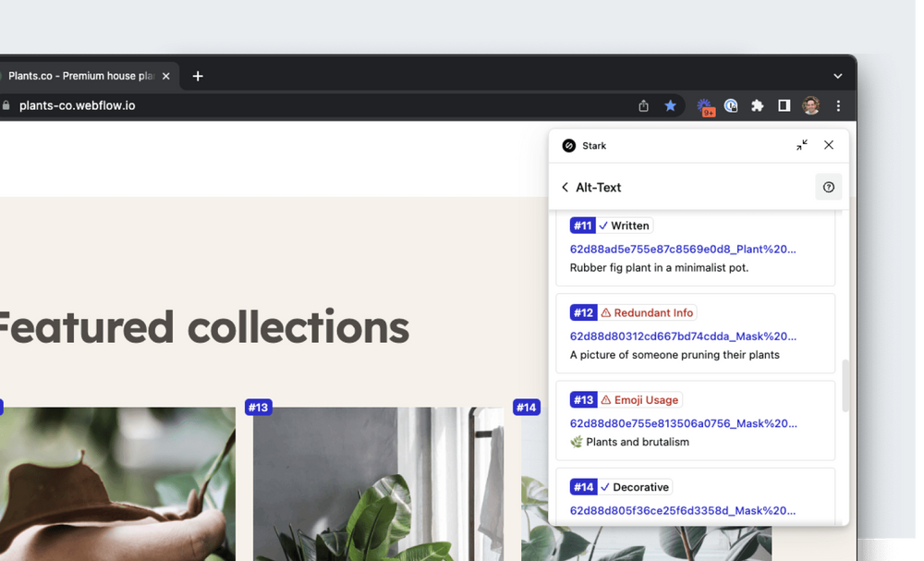The image size is (924, 561).
Task: Toggle the browser side panel icon
Action: click(784, 106)
